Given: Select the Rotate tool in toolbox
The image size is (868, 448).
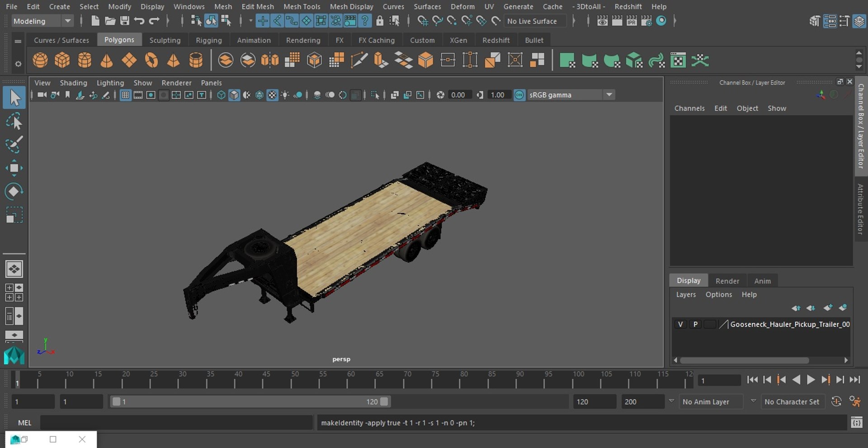Looking at the screenshot, I should point(14,191).
